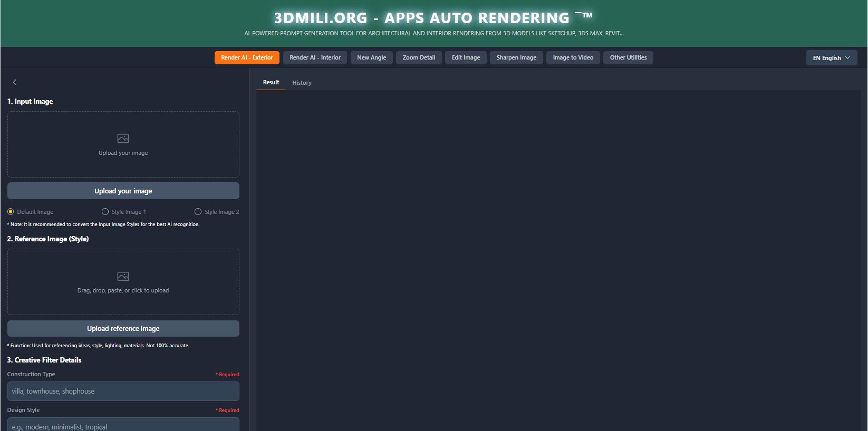Switch to the History tab

coord(302,83)
